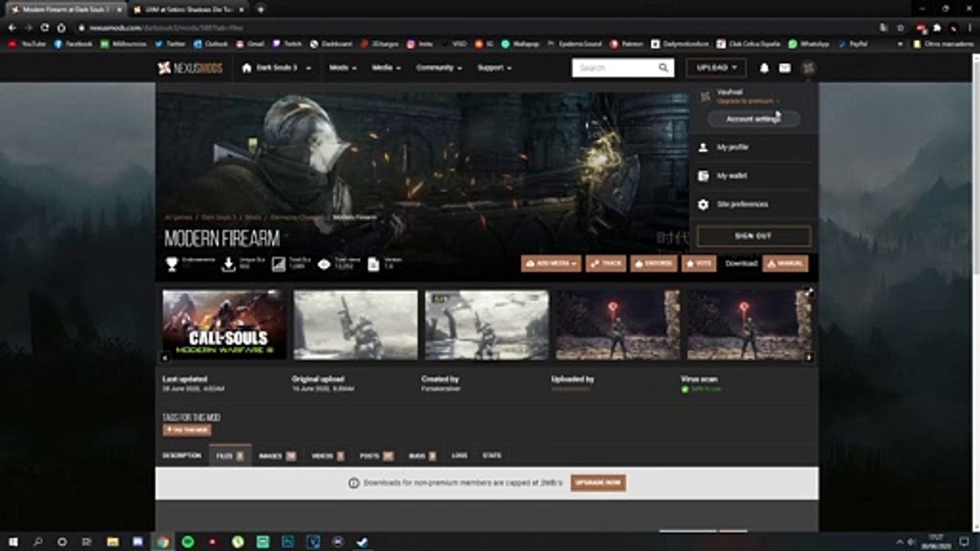Click the unique downloads icon
This screenshot has width=980, height=551.
(228, 264)
